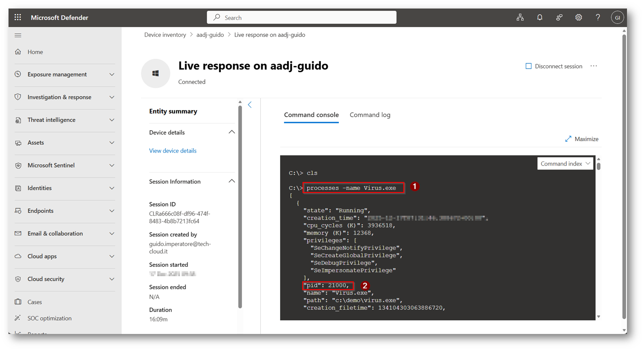Click the Identities icon
644x351 pixels.
pos(18,188)
